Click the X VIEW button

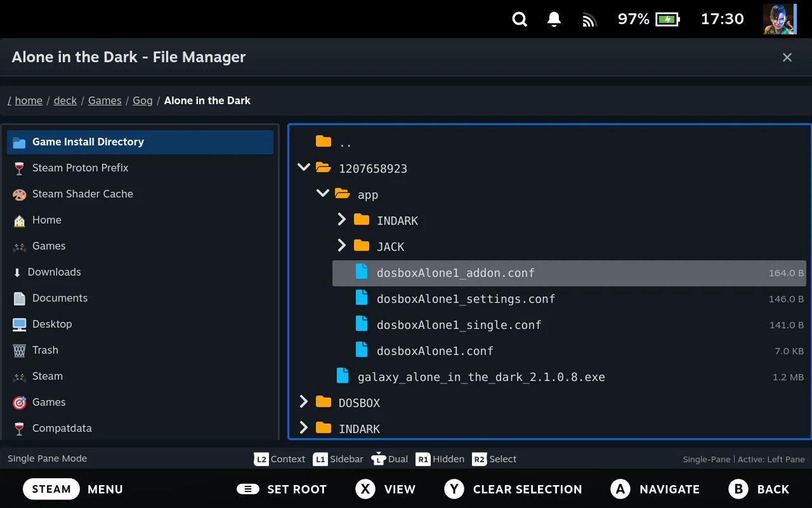(385, 489)
